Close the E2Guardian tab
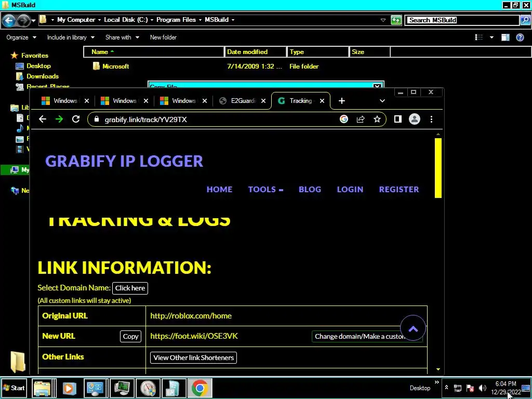 pyautogui.click(x=263, y=101)
